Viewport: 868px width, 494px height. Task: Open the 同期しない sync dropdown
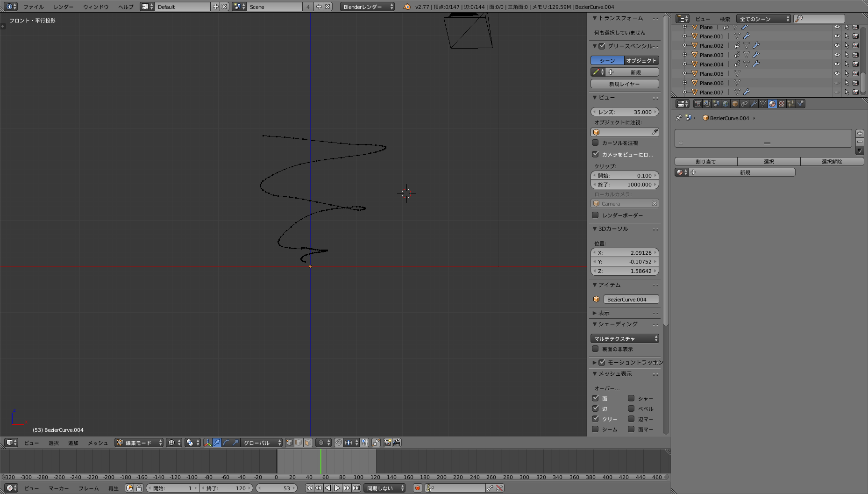point(385,488)
